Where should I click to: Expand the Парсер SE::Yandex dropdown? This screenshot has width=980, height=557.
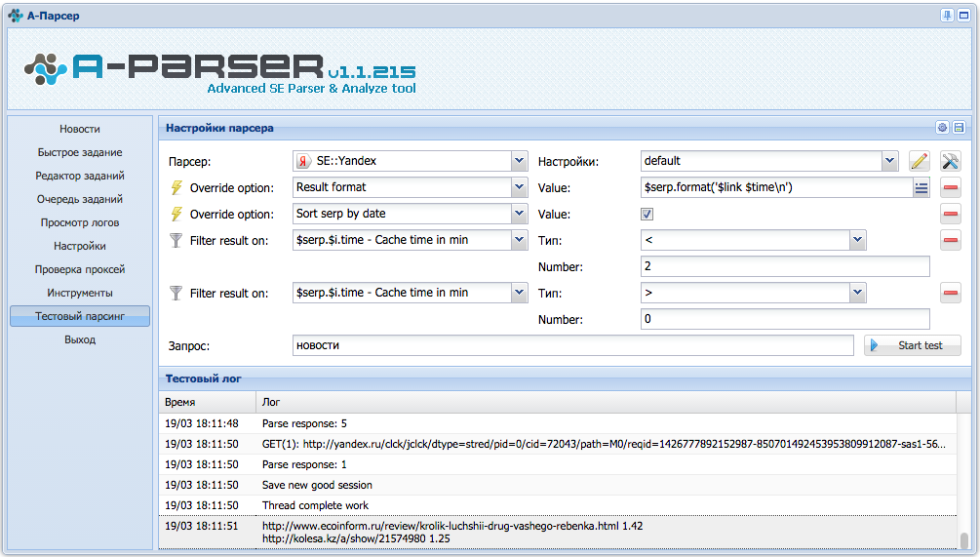[519, 161]
